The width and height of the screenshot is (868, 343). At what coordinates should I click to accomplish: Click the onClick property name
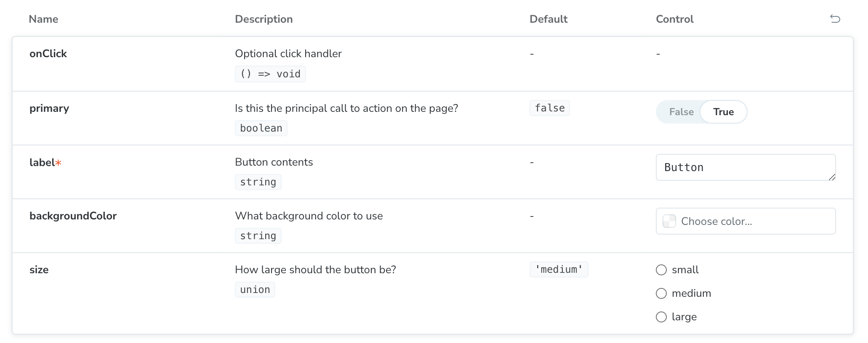coord(48,54)
